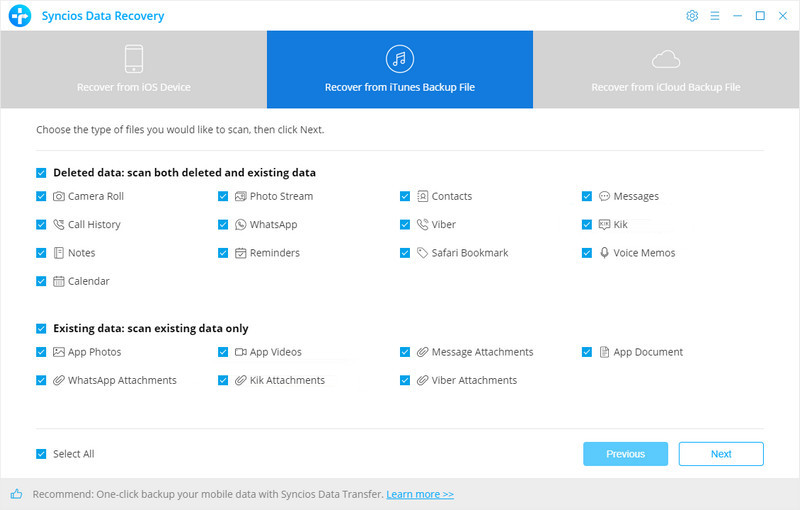
Task: Select Recover from iTunes Backup File tab
Action: 400,69
